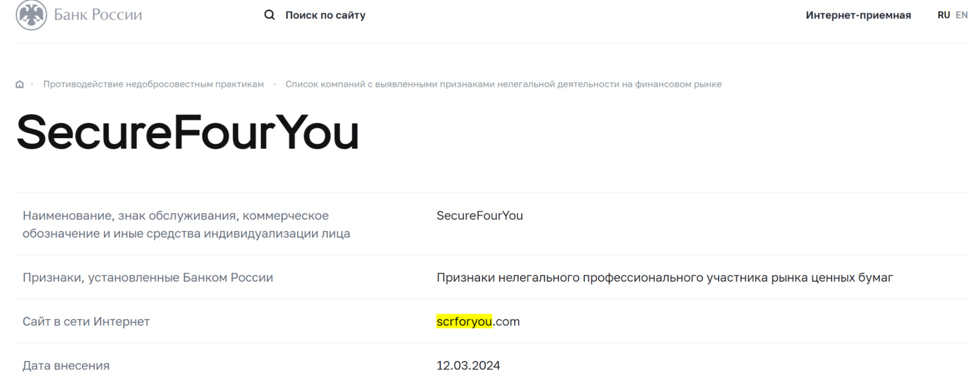The height and width of the screenshot is (386, 980).
Task: Switch language to RU
Action: tap(944, 15)
